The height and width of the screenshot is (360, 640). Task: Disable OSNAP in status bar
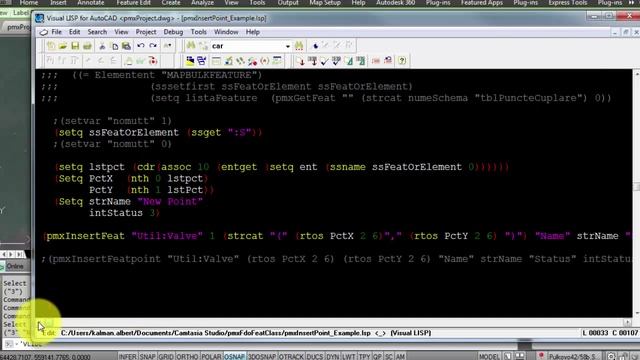234,356
